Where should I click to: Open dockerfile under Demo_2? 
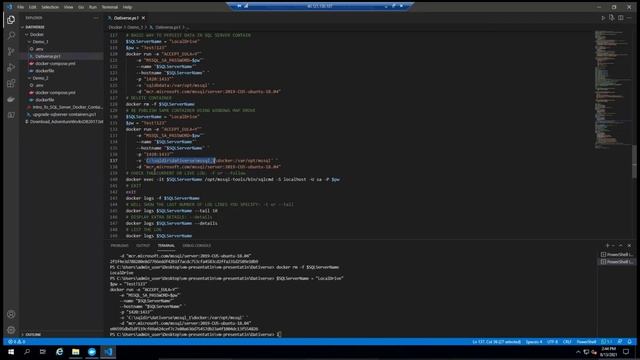pos(44,100)
